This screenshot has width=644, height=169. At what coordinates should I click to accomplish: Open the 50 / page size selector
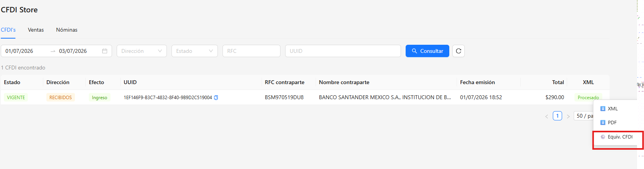[584, 116]
